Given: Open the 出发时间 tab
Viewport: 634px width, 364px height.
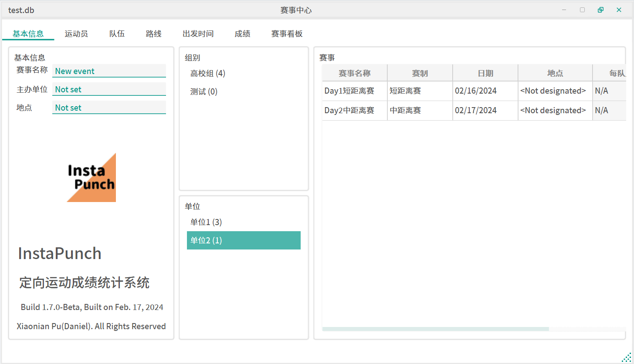Looking at the screenshot, I should [198, 34].
